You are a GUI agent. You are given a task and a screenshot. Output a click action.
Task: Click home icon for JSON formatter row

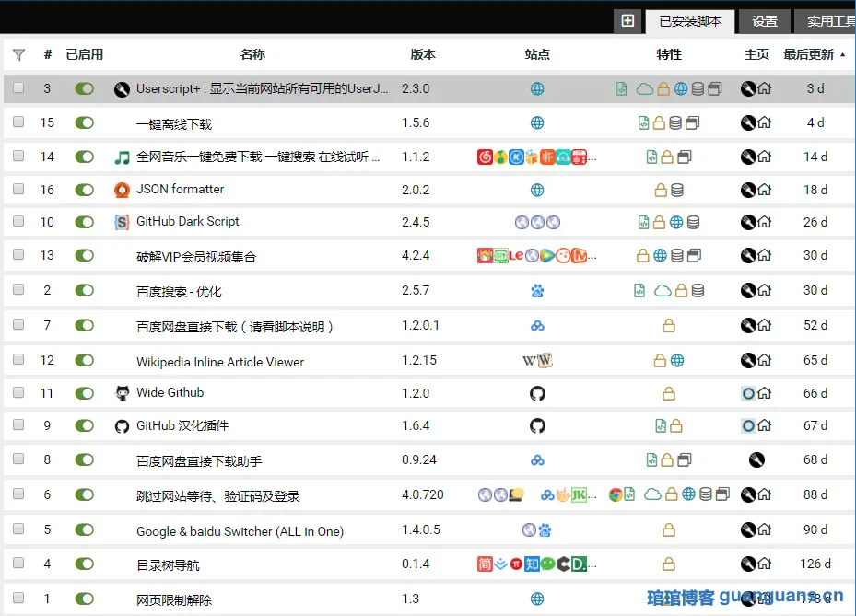764,190
